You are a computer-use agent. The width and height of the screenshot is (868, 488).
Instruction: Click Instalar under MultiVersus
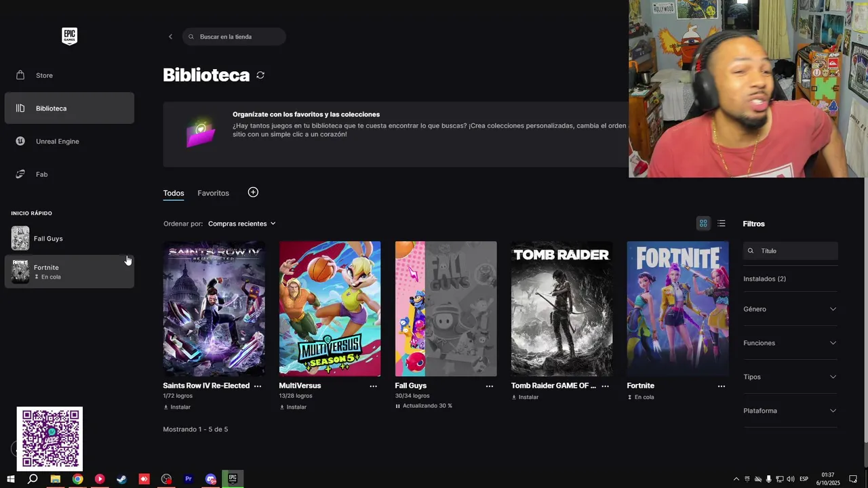pyautogui.click(x=293, y=407)
